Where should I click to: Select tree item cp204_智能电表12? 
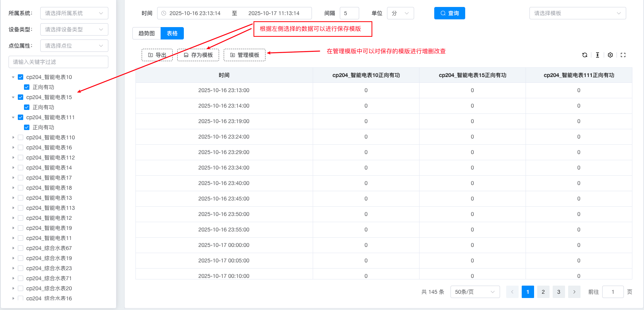click(49, 218)
